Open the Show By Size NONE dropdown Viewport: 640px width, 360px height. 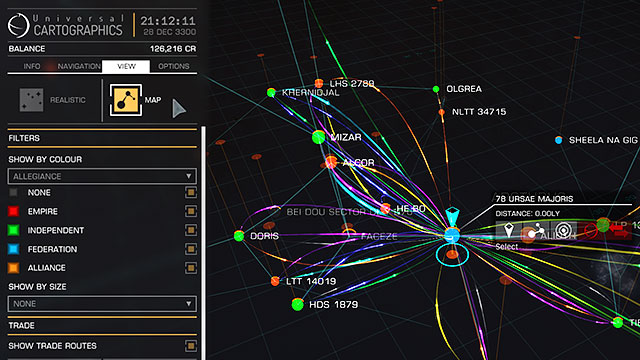click(x=102, y=304)
